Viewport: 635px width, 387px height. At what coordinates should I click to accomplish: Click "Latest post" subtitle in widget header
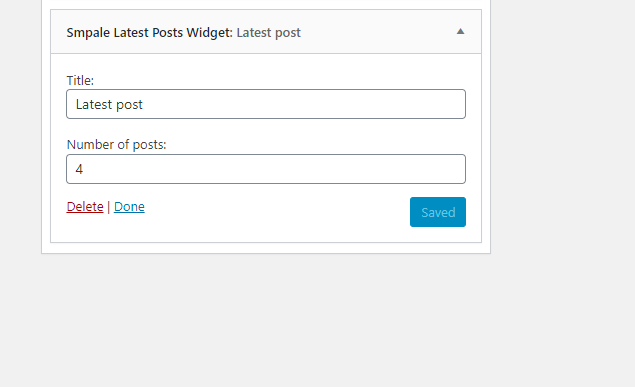pos(268,32)
